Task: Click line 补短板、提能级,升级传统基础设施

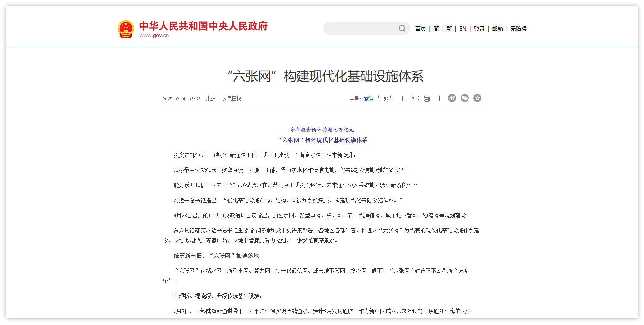Action: click(219, 296)
